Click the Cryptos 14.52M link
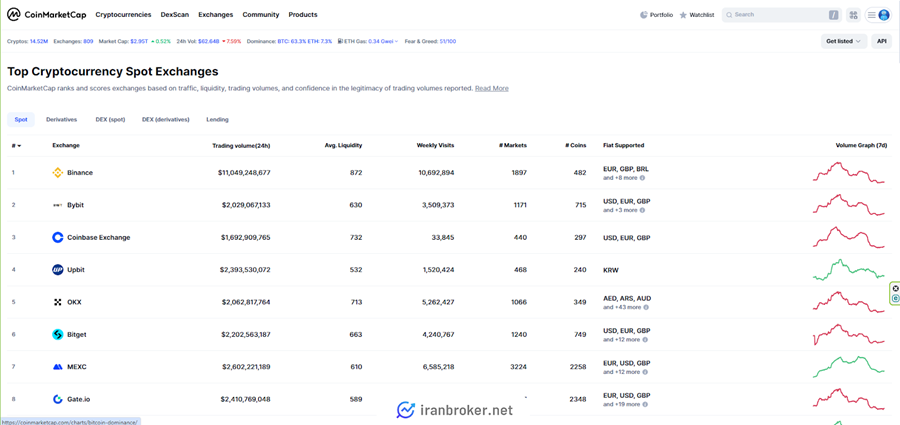900x425 pixels. click(x=28, y=41)
